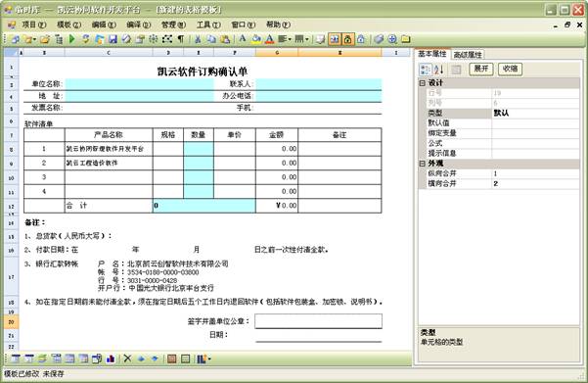Open the 帮助 menu
This screenshot has height=383, width=588.
(278, 24)
